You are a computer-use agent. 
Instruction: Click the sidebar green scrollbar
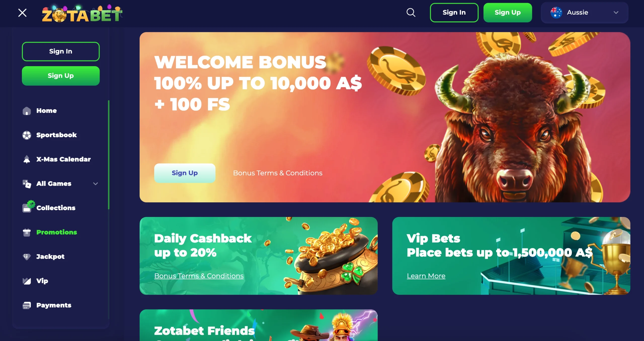[109, 155]
